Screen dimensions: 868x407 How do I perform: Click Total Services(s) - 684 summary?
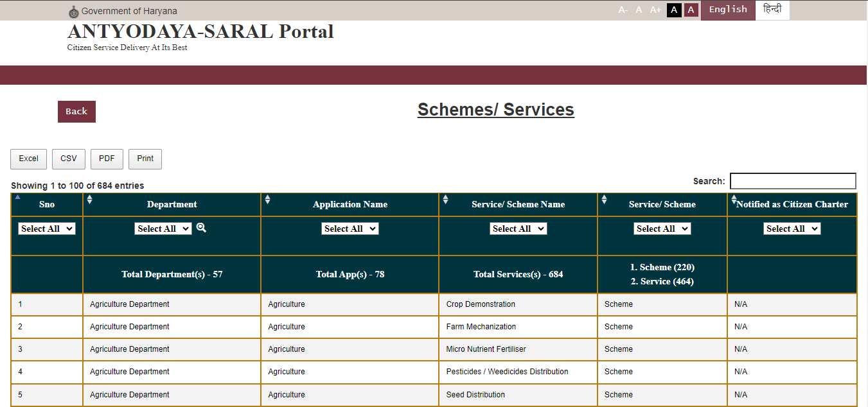pyautogui.click(x=518, y=274)
